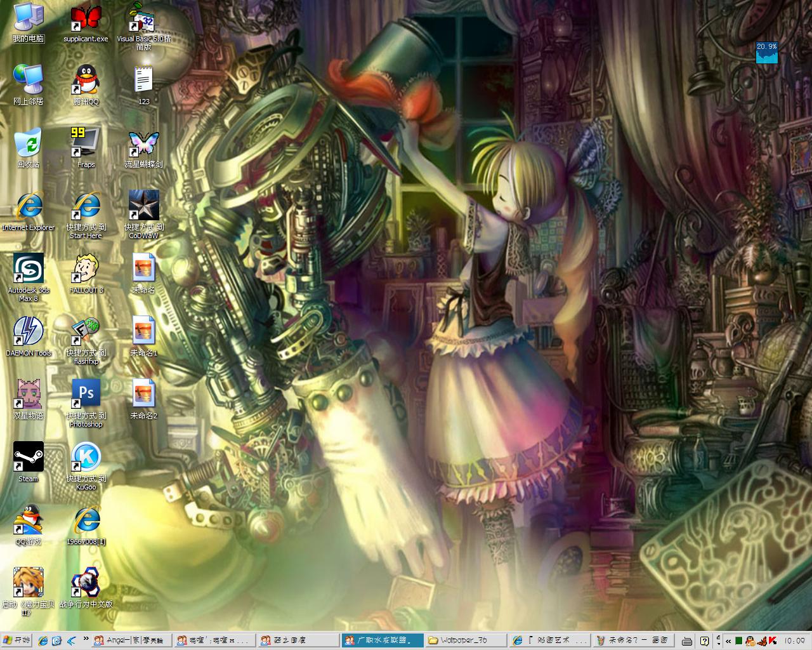The image size is (812, 650).
Task: Click the language bar help icon
Action: click(704, 640)
